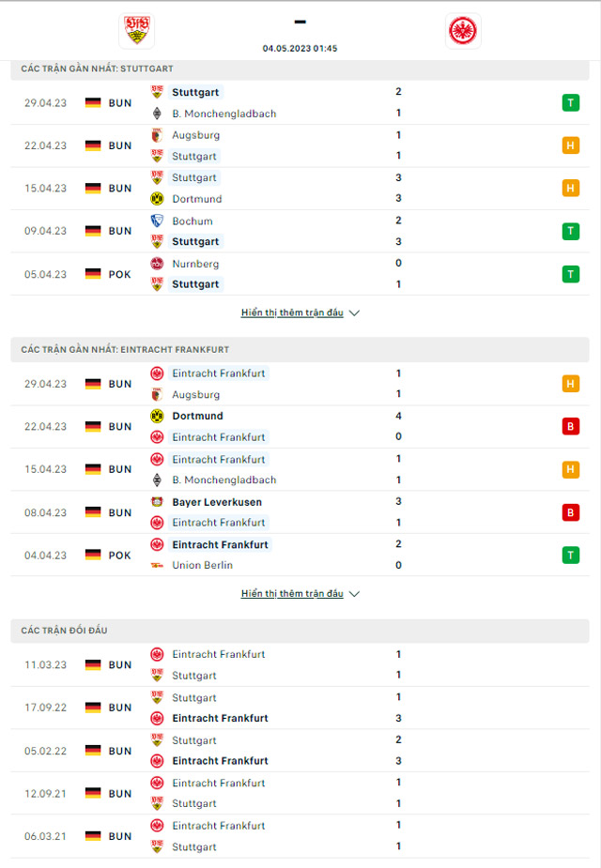Click the 04.05.2023 01:45 match date
601x868 pixels.
300,48
